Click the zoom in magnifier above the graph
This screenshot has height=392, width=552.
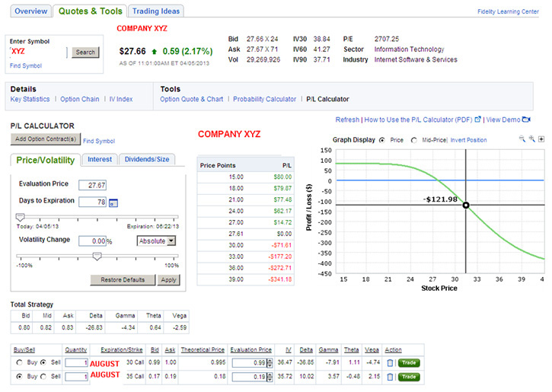(x=531, y=139)
